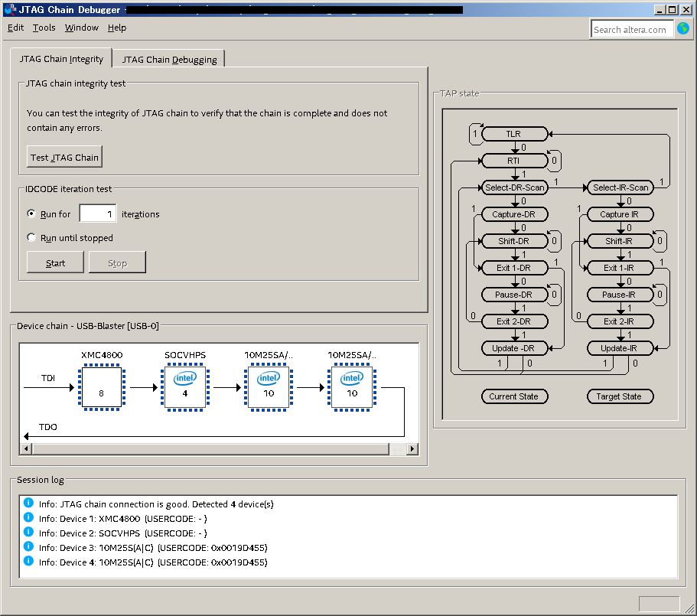Choose the Capture-DR state node

[x=515, y=214]
